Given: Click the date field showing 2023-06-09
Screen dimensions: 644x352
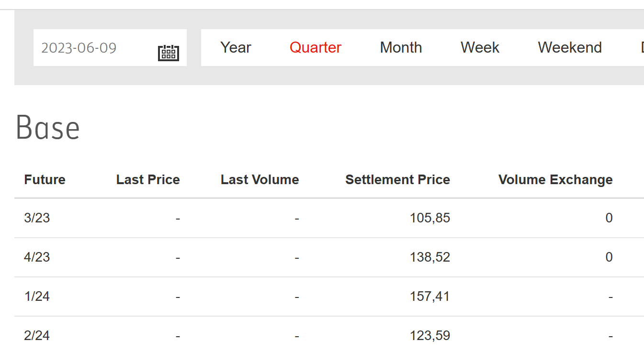Looking at the screenshot, I should click(x=110, y=47).
